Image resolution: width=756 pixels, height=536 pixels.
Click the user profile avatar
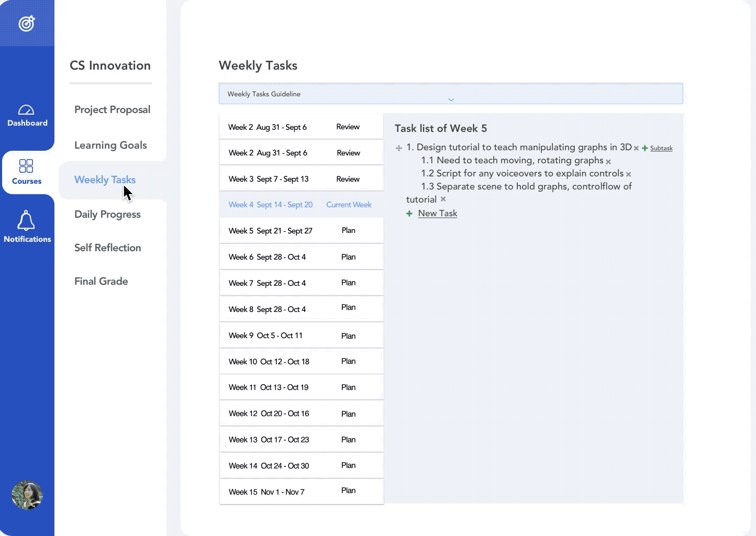pos(27,495)
